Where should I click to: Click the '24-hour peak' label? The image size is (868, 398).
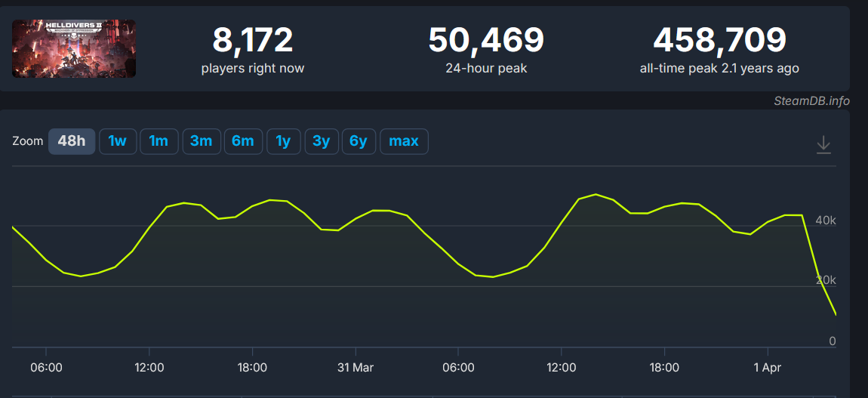(486, 69)
